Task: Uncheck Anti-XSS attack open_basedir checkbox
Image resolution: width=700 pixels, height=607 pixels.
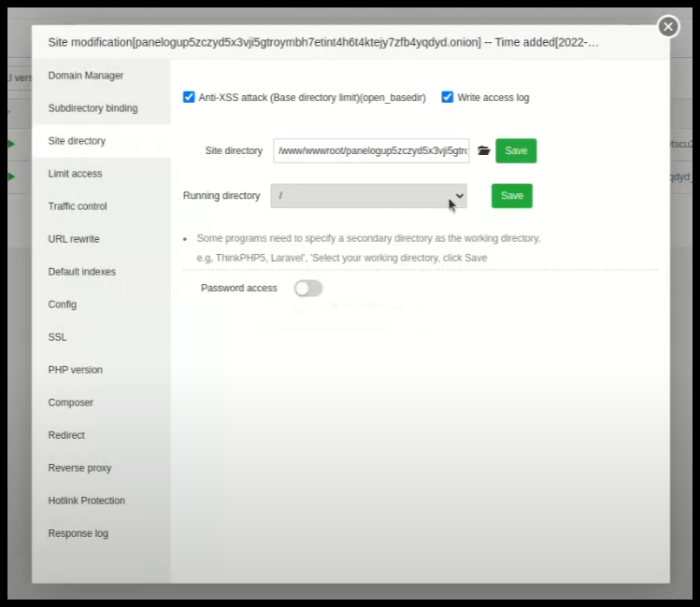Action: (189, 97)
